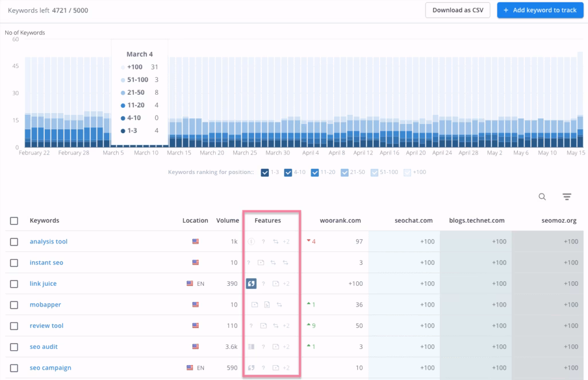Expand the +2 features for analysis tool
The image size is (588, 380).
click(x=286, y=242)
